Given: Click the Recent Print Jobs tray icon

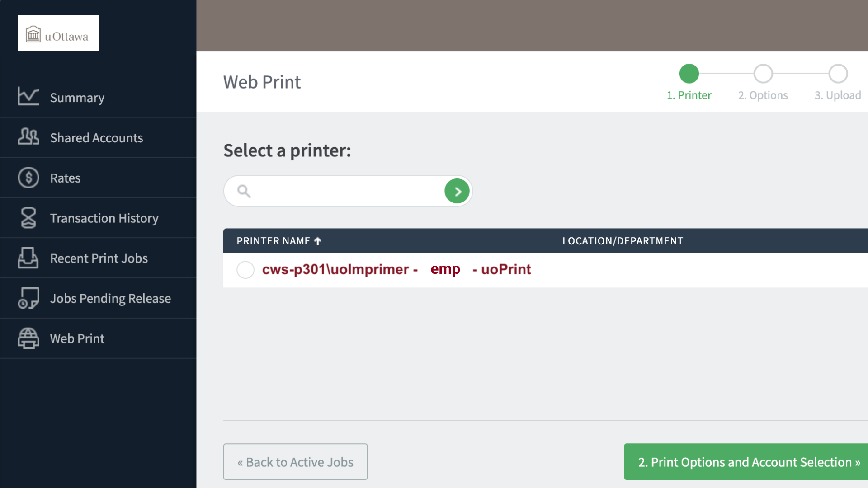Looking at the screenshot, I should (28, 258).
